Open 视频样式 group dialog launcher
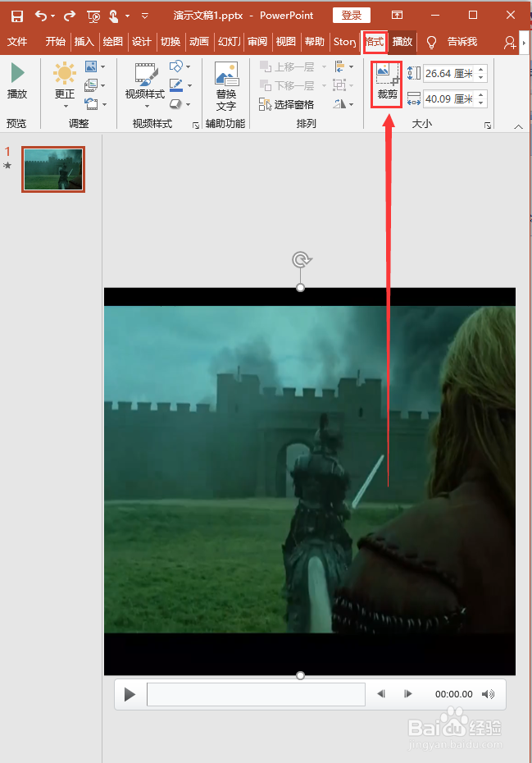Screen dimensions: 532x763 [195, 126]
